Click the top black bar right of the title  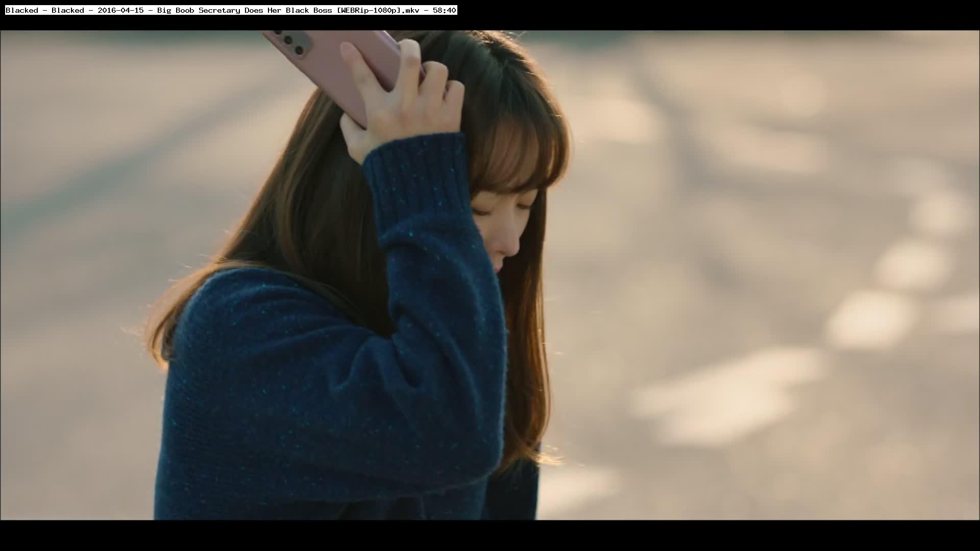tap(715, 14)
